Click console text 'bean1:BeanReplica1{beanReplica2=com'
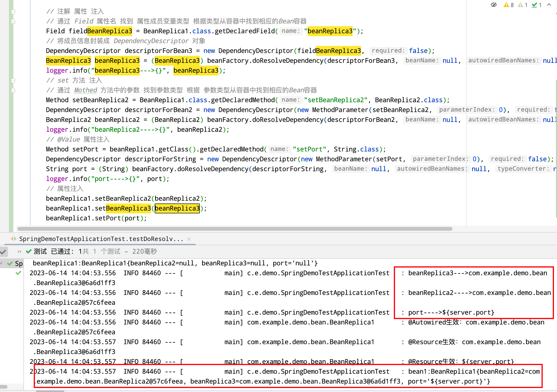Image resolution: width=557 pixels, height=392 pixels. pyautogui.click(x=474, y=372)
